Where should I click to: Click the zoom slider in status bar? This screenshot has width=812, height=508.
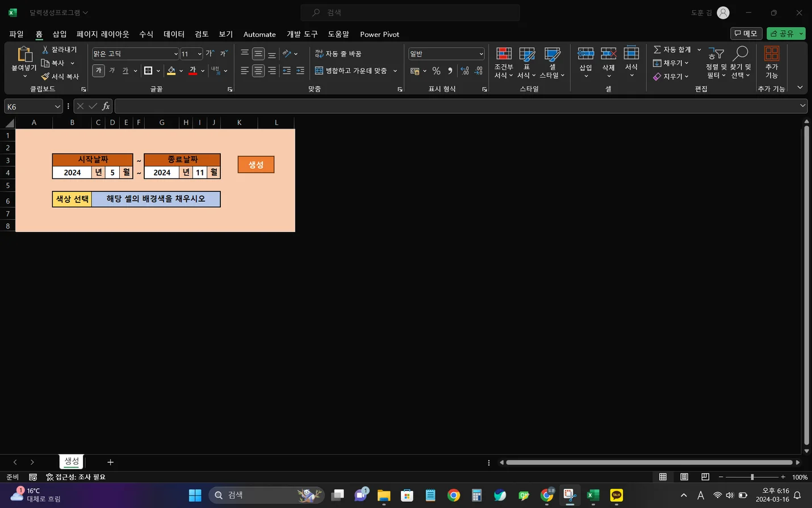click(752, 477)
